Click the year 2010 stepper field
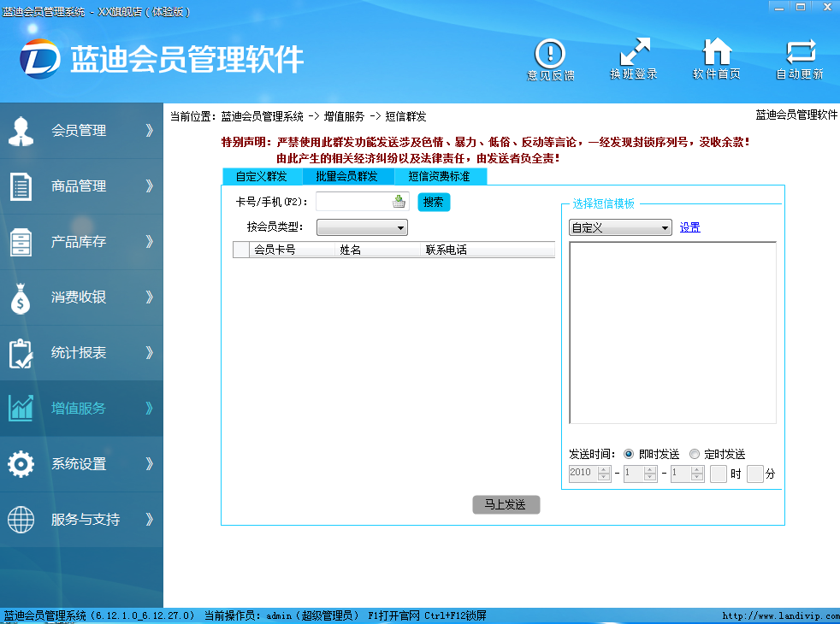The height and width of the screenshot is (624, 840). pyautogui.click(x=590, y=473)
